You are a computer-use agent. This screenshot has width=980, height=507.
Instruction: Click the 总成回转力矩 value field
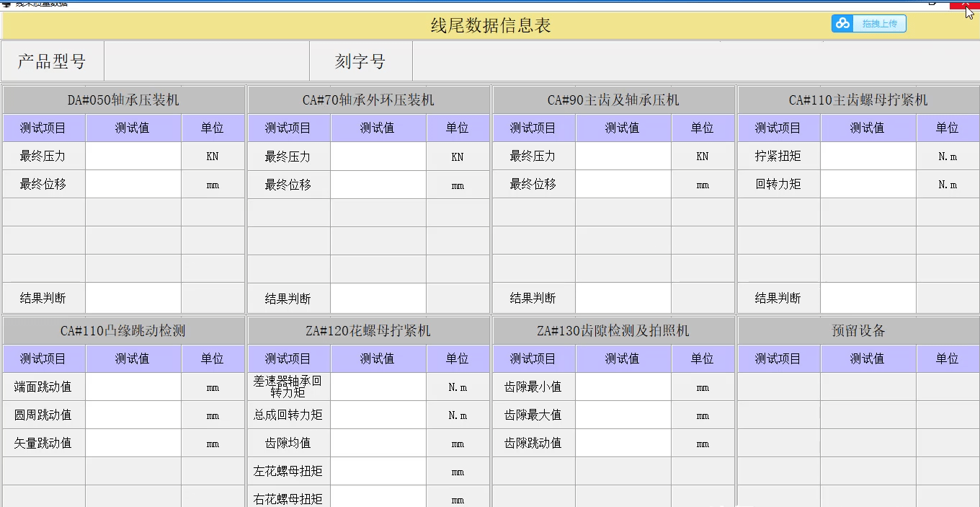378,415
